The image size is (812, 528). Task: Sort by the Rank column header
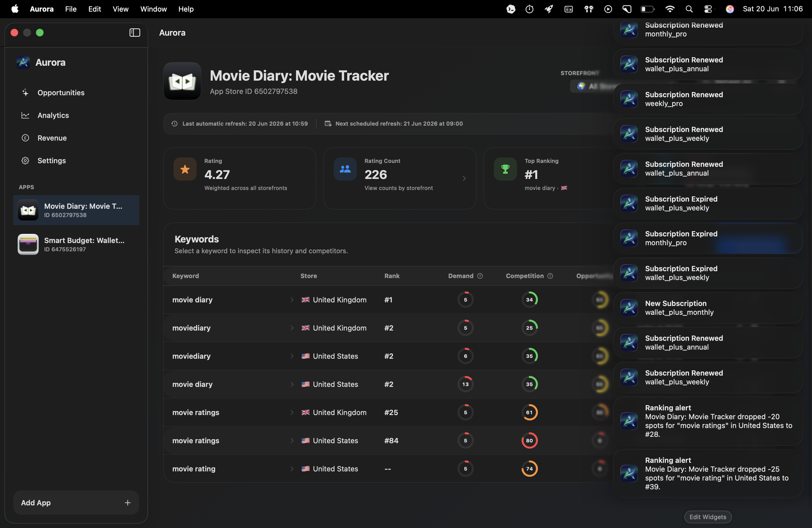pyautogui.click(x=392, y=276)
